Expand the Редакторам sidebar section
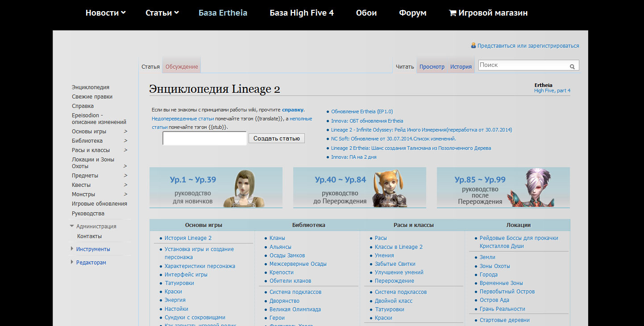This screenshot has width=644, height=326. click(72, 262)
